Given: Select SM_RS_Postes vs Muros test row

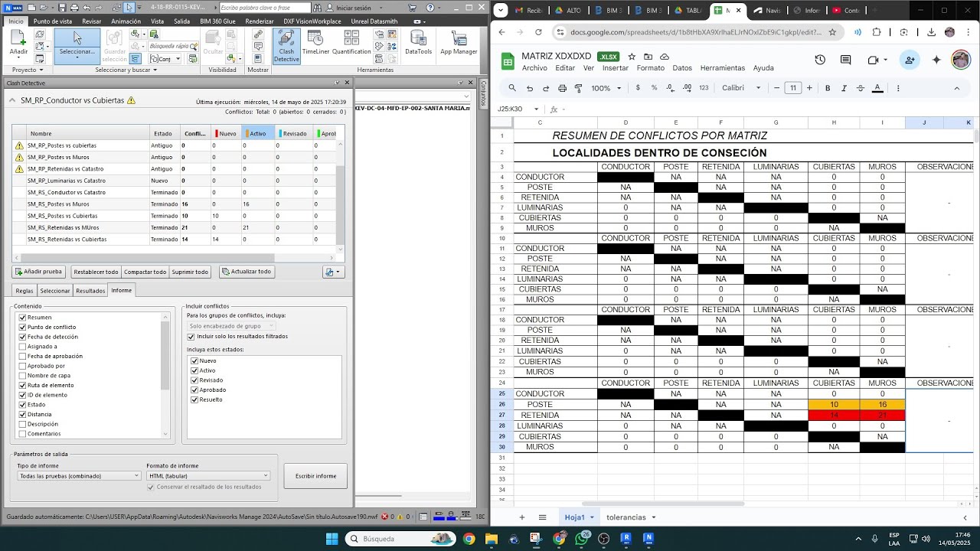Looking at the screenshot, I should click(x=174, y=204).
